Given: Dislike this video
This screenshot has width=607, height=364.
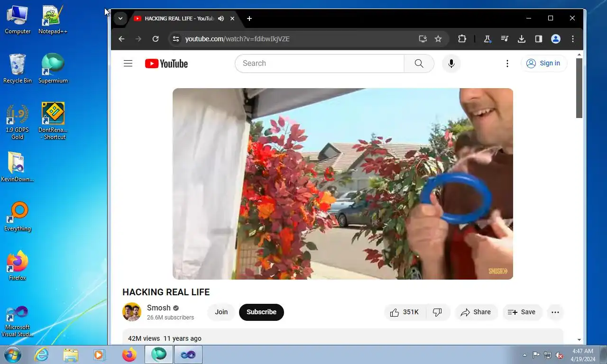Looking at the screenshot, I should click(x=438, y=312).
